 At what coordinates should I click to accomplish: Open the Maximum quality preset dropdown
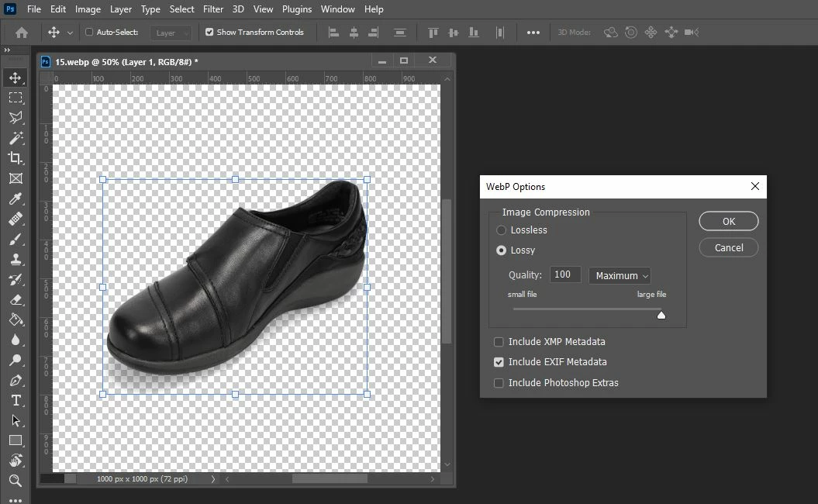pyautogui.click(x=620, y=275)
